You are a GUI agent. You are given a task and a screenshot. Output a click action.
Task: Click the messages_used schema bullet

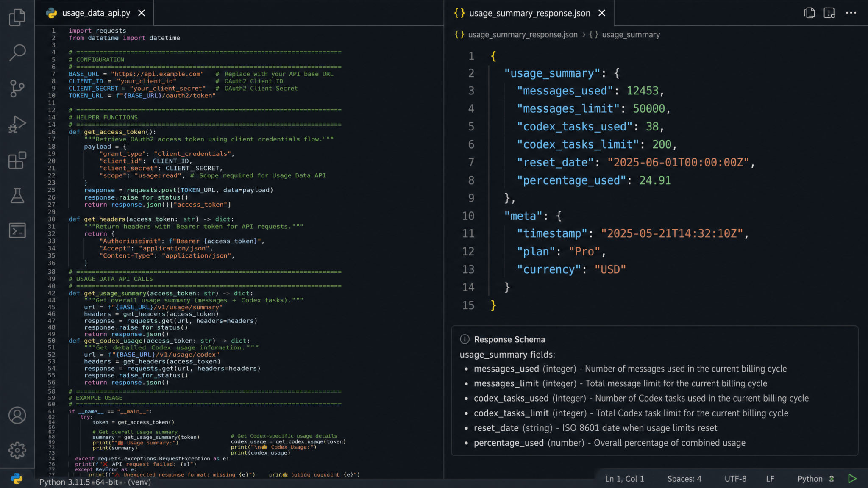[630, 369]
